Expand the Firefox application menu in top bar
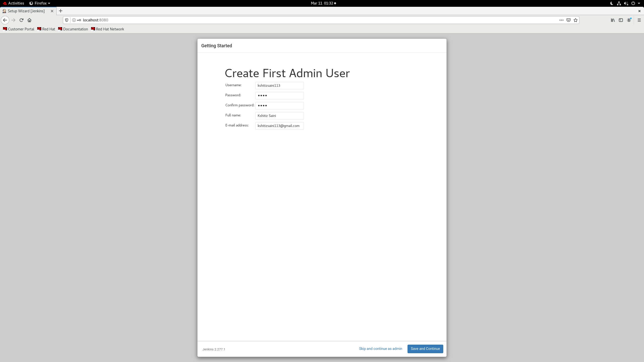This screenshot has width=644, height=362. pos(40,3)
